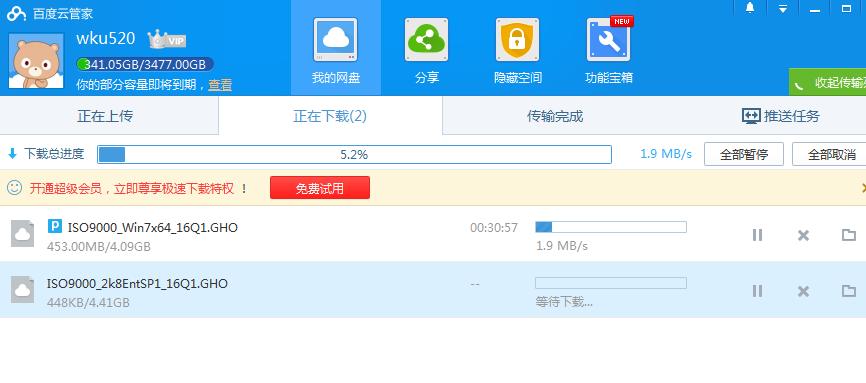
Task: Select the ISO9000_2k8EntSP1_16Q1.GHO file name
Action: (137, 284)
